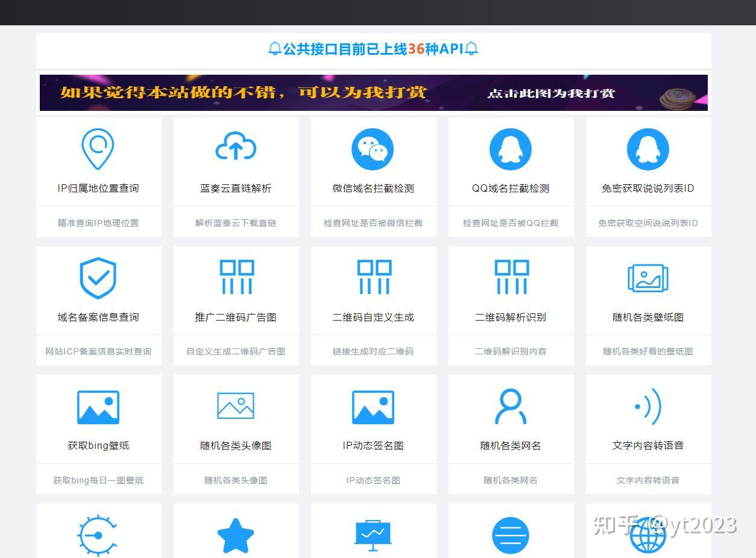Click the IP动态签名图 title link

pos(373,445)
